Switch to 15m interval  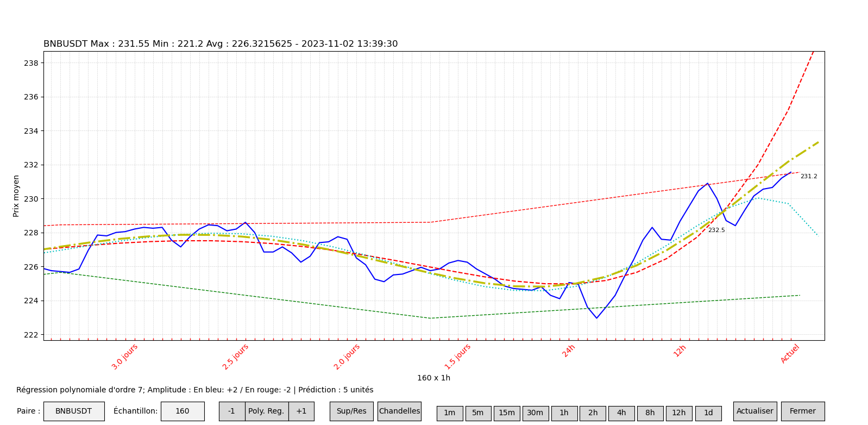[x=507, y=413]
